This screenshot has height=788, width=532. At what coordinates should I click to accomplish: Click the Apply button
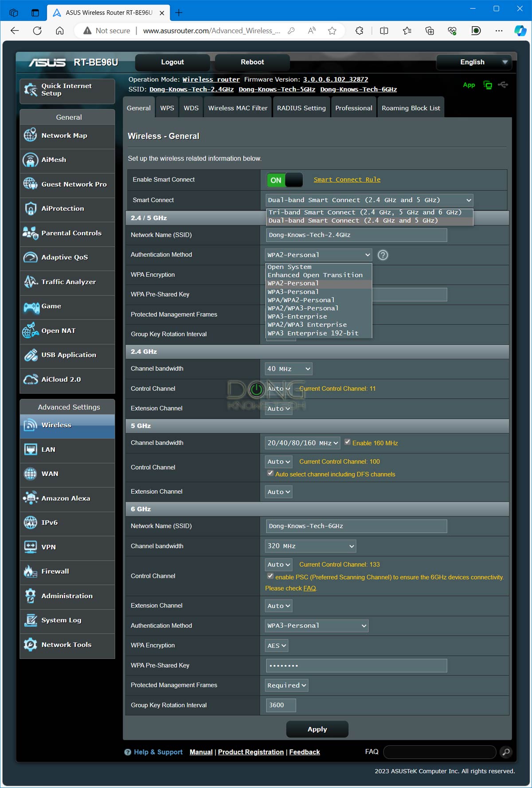click(x=317, y=729)
